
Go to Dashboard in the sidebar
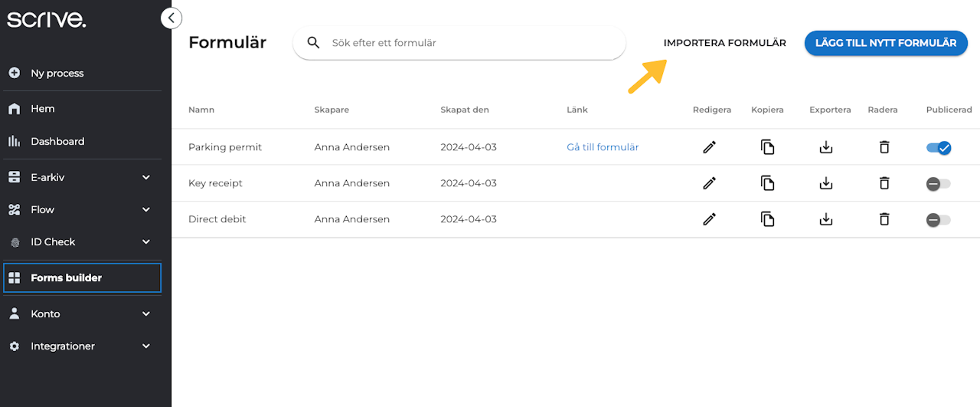tap(57, 141)
